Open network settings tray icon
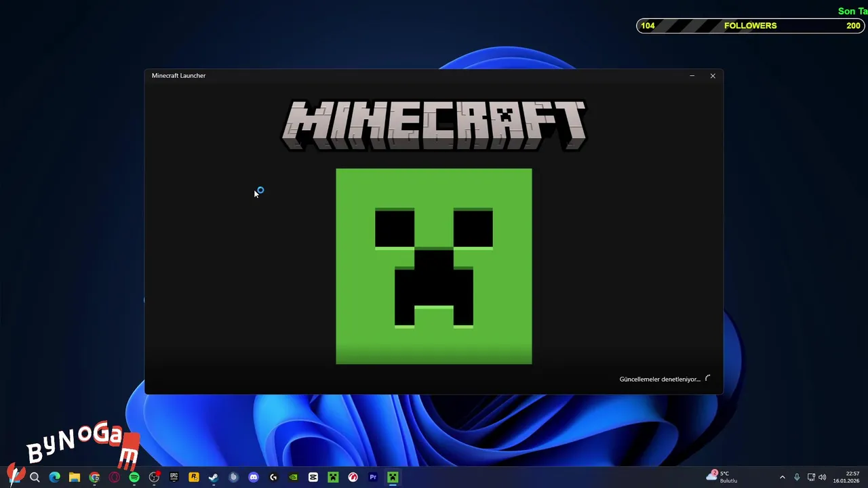Screen dimensions: 868x488 pos(811,477)
